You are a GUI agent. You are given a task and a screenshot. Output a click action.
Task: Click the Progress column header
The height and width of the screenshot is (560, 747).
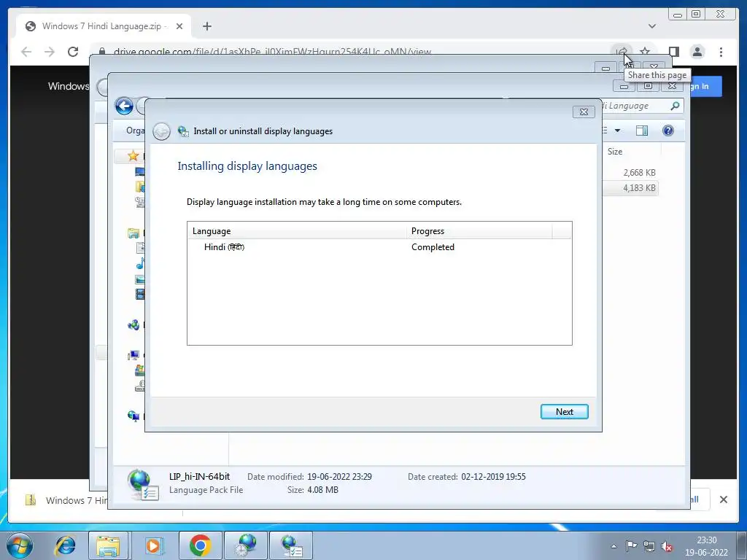[480, 231]
